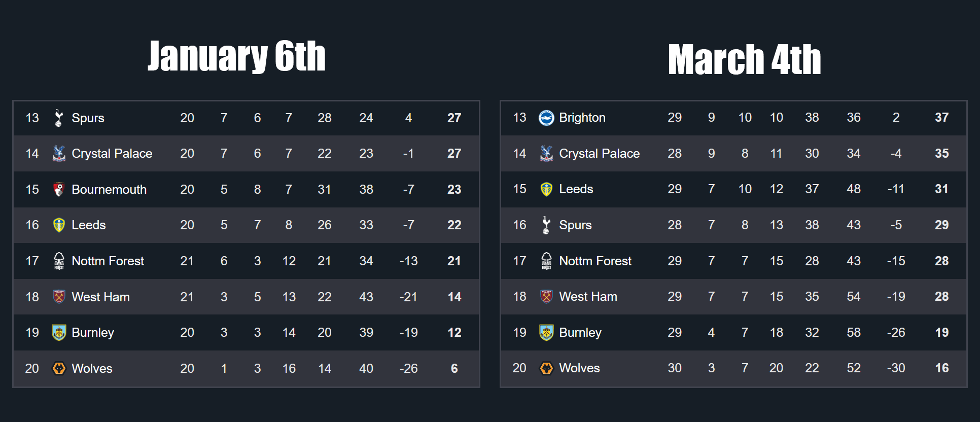Click Burnley name in January 6th table
Image resolution: width=980 pixels, height=422 pixels.
tap(93, 333)
